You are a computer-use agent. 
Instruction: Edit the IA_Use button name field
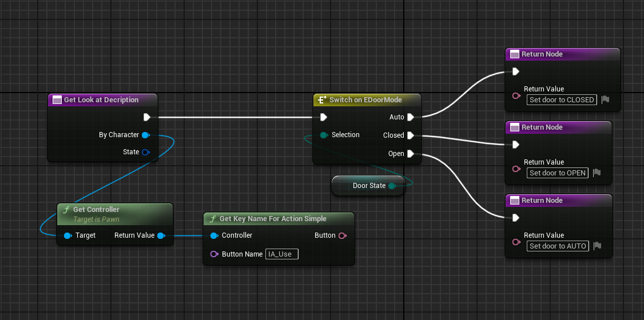click(x=282, y=254)
